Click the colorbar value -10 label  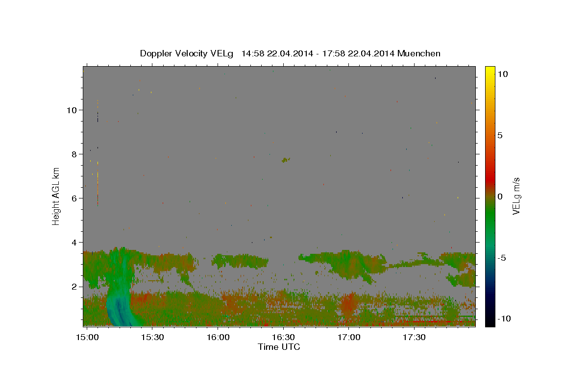coord(504,319)
